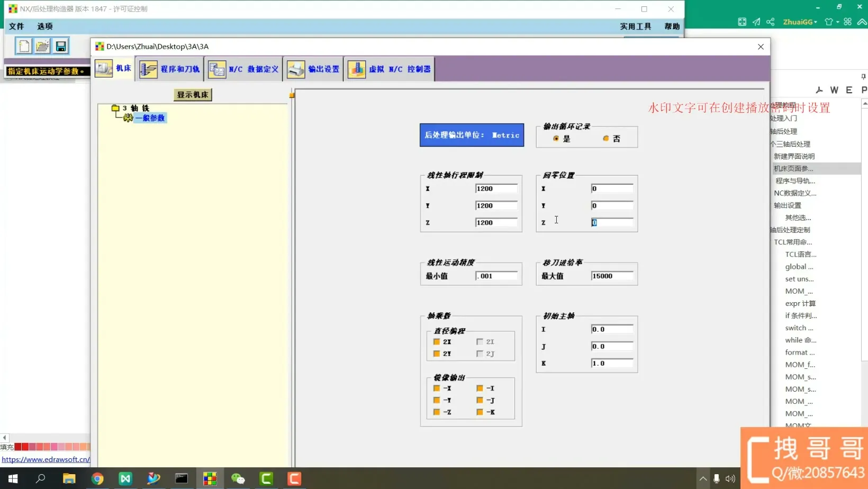The height and width of the screenshot is (489, 868).
Task: Open File Explorer in the taskbar
Action: click(x=69, y=479)
